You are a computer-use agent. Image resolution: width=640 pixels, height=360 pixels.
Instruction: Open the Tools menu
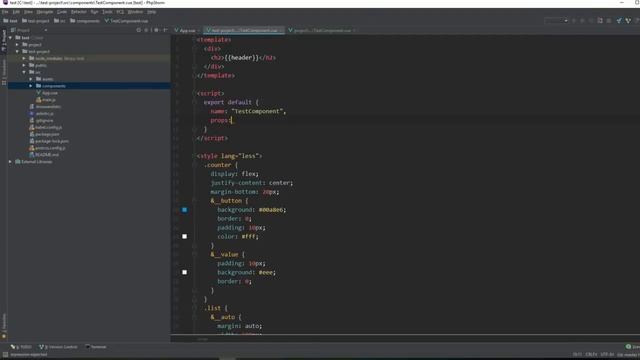[x=107, y=12]
